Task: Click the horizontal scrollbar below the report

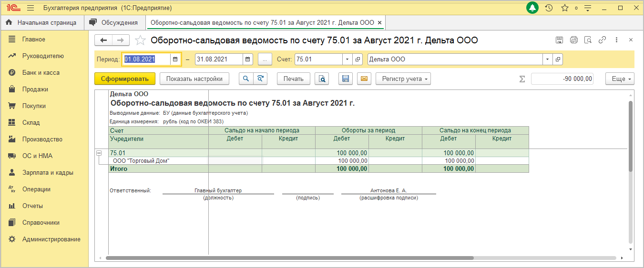Action: pos(290,258)
